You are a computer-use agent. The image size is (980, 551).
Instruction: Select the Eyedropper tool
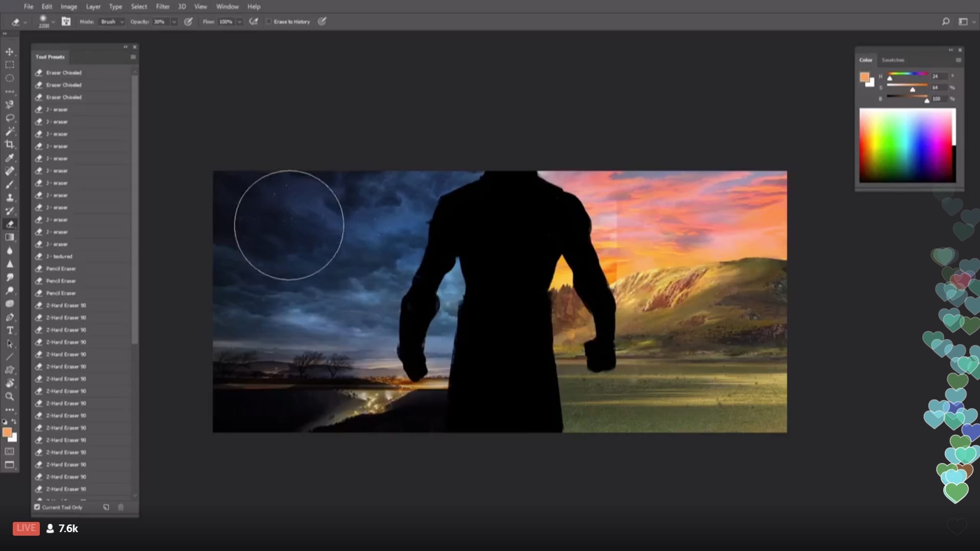pos(9,158)
